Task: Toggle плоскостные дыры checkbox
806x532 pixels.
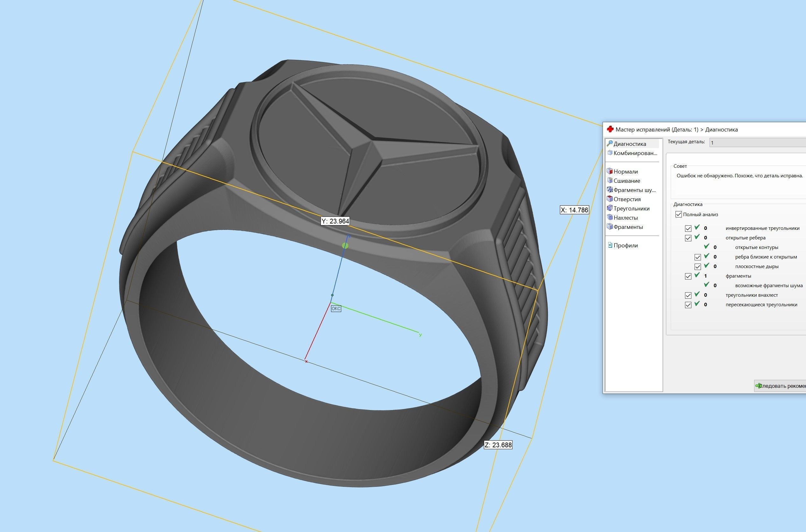Action: pos(697,267)
